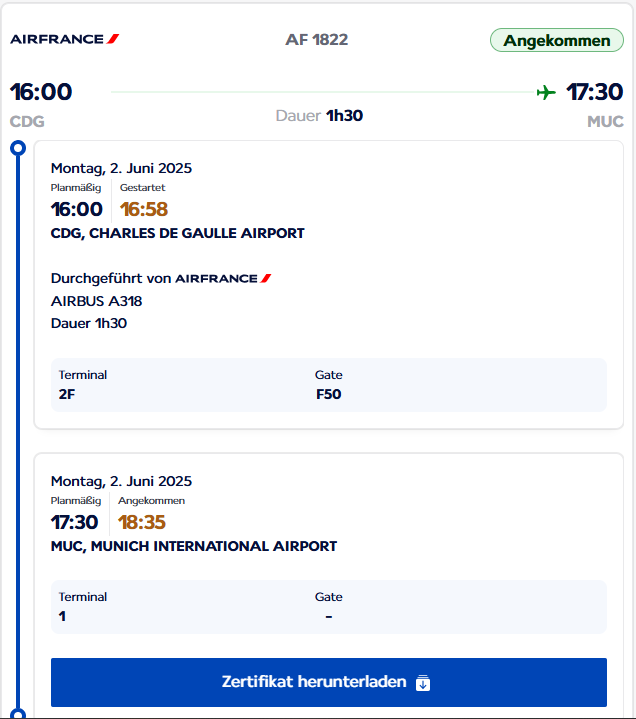This screenshot has height=719, width=636.
Task: Click departure terminal 2F value
Action: click(67, 394)
